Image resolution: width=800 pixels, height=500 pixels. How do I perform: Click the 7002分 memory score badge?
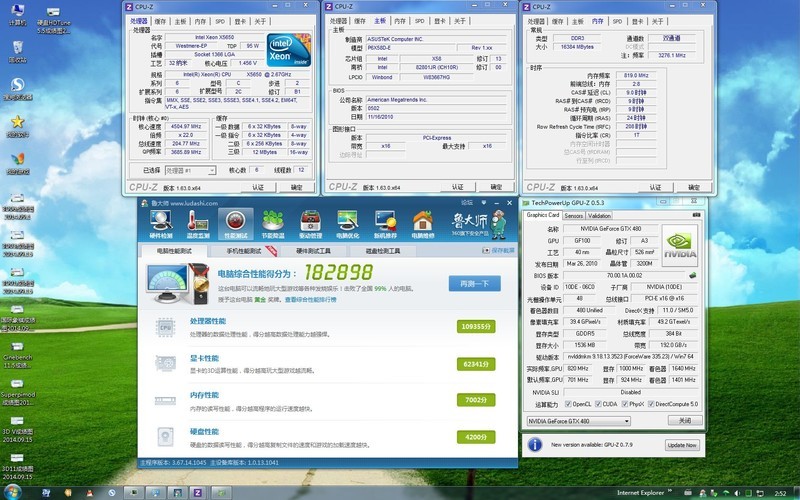click(x=476, y=400)
